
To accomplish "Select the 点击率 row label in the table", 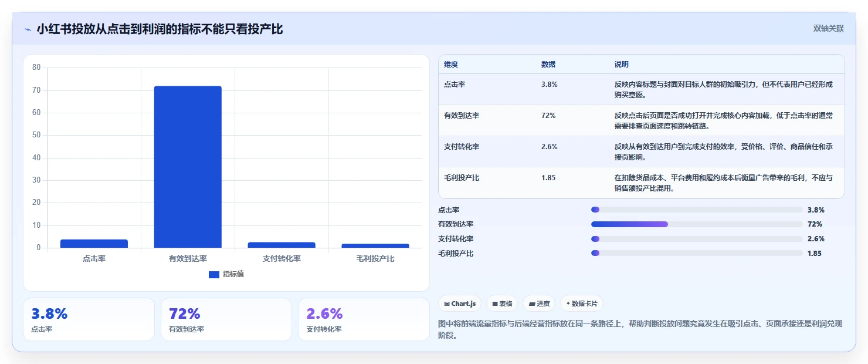I will 455,85.
